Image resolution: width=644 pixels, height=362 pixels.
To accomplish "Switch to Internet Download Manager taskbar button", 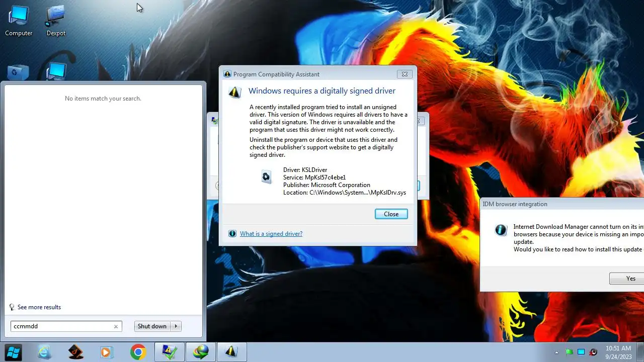I will point(200,352).
